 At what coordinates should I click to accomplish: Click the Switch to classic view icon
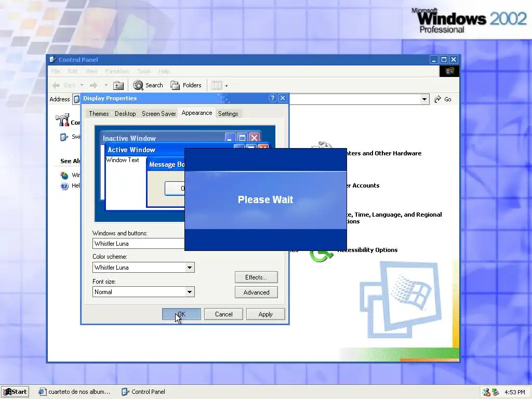click(x=64, y=137)
